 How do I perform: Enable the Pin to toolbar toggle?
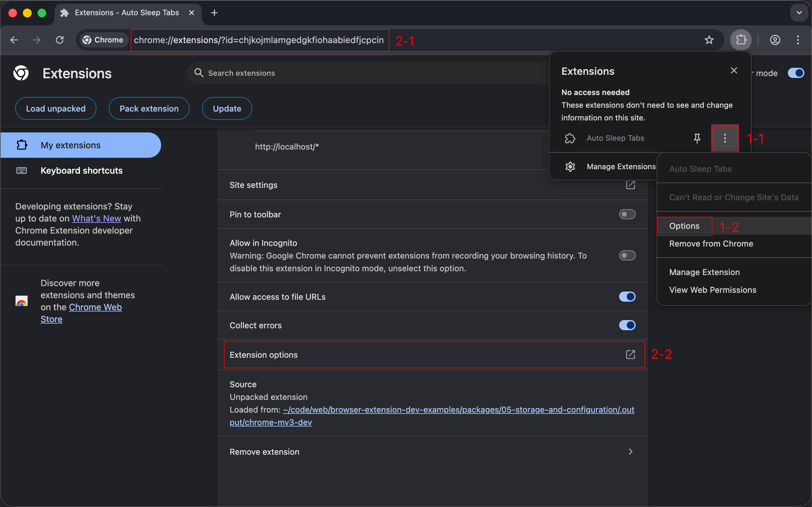point(627,214)
